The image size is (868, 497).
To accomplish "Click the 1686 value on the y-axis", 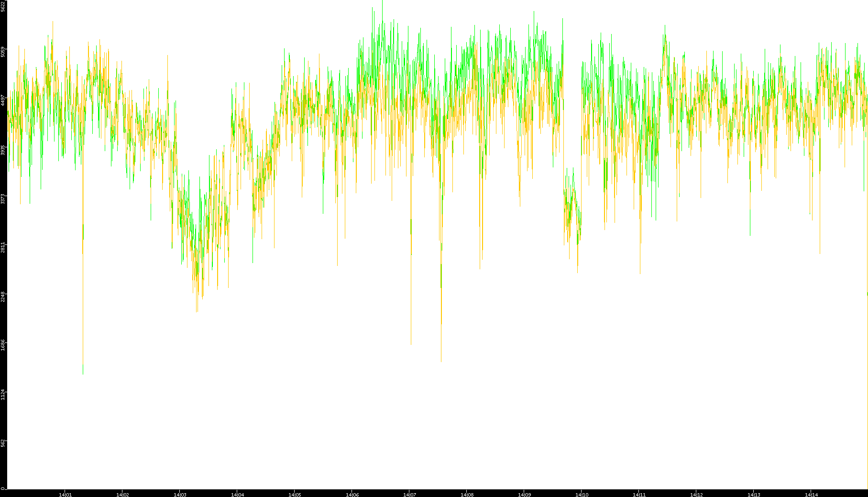I will [x=3, y=345].
